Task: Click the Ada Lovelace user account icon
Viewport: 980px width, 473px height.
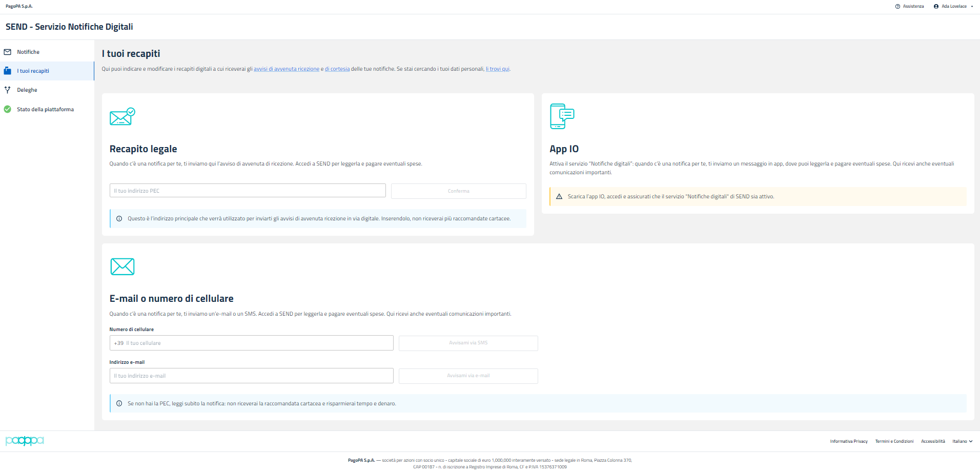Action: pyautogui.click(x=936, y=7)
